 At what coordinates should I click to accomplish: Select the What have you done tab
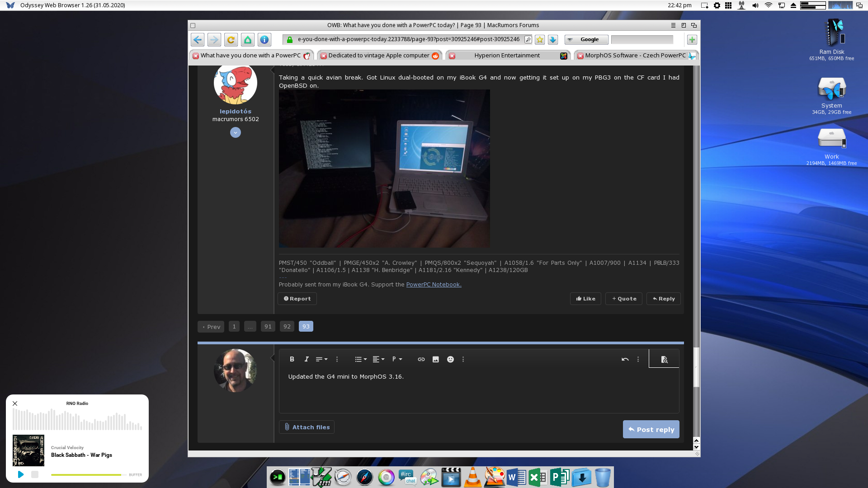pos(250,56)
